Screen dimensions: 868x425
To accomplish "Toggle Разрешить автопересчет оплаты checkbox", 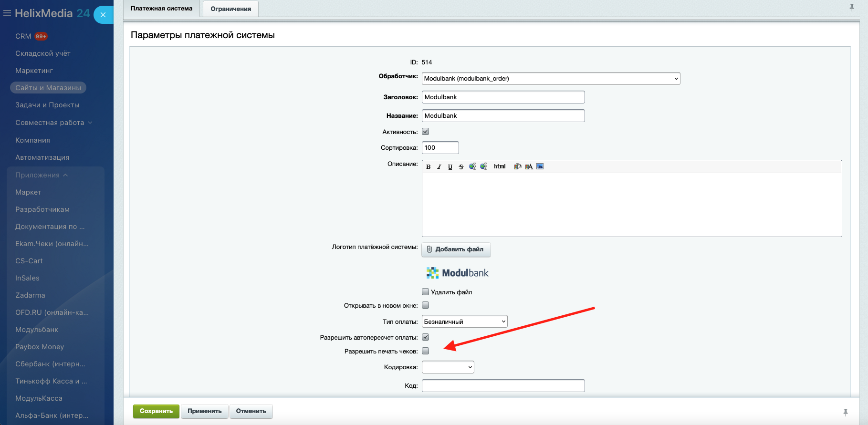I will coord(426,337).
